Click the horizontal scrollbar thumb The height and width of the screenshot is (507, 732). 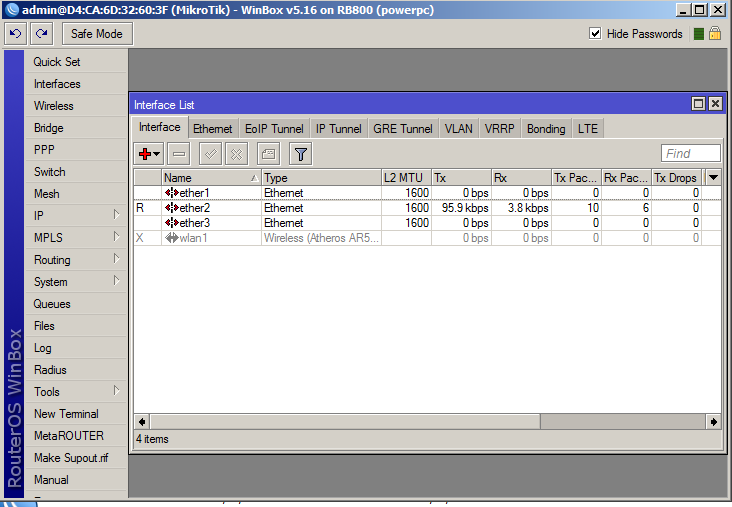[345, 422]
